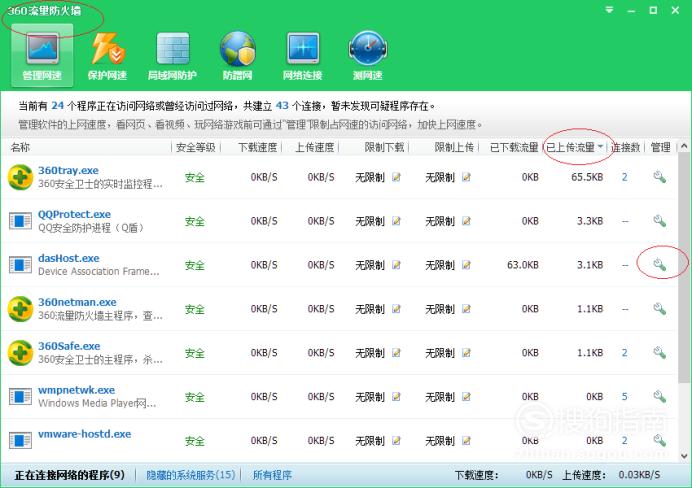Click connection count 2 for 360Safe.exe
This screenshot has height=488, width=692.
624,353
